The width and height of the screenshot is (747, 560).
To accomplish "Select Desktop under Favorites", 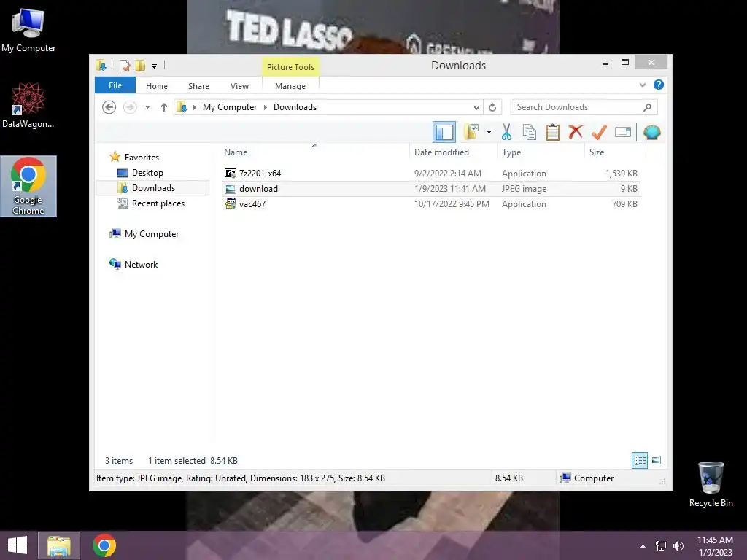I will tap(147, 173).
